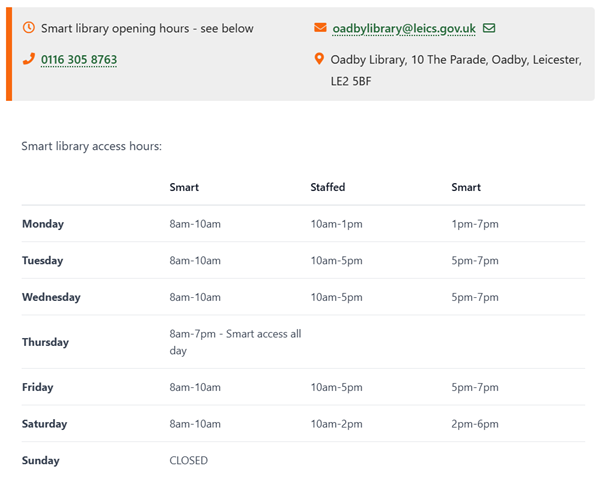Click the orange phone icon
This screenshot has height=478, width=602.
point(28,60)
